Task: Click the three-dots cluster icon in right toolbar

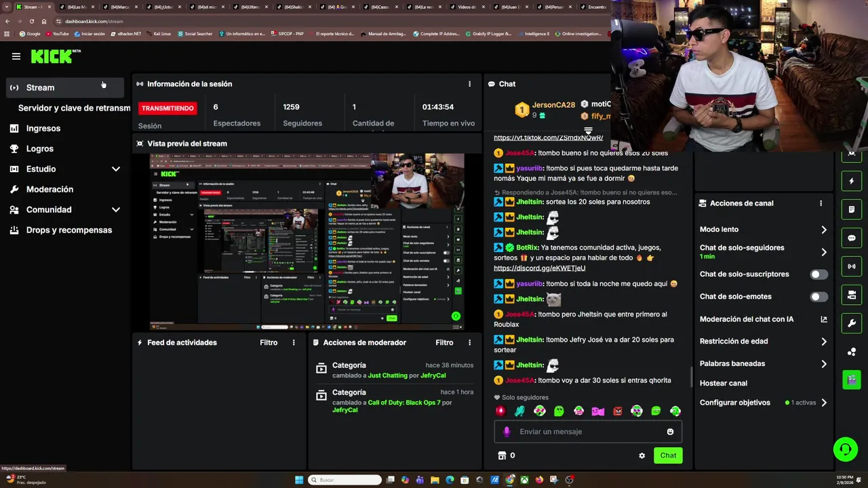Action: 852,352
